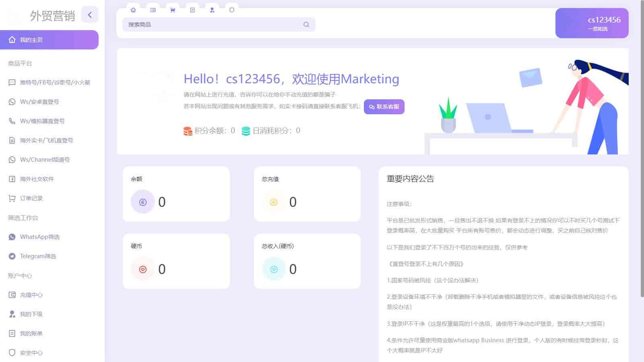Click the 联系客服 button
Screen dimensions: 644x362
click(x=384, y=107)
